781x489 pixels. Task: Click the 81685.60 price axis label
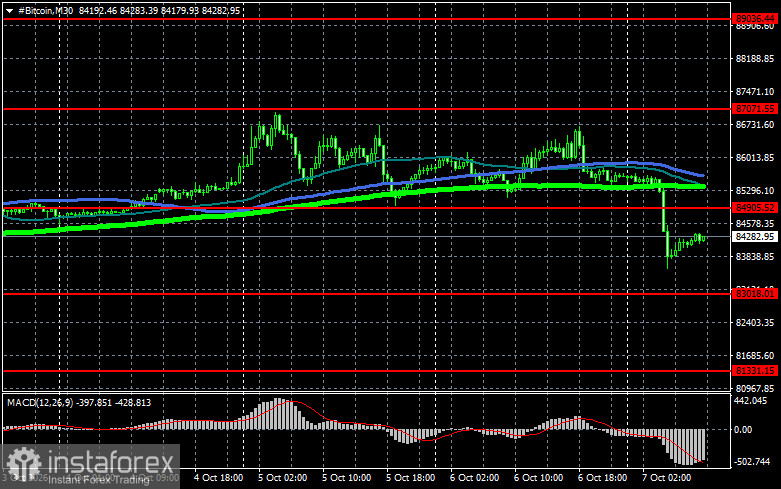tap(755, 356)
